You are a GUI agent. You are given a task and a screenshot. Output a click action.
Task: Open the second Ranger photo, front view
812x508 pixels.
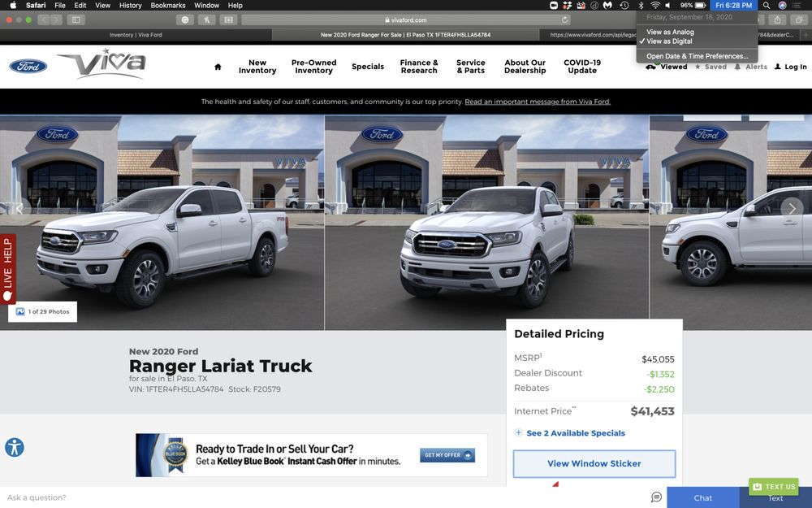point(486,223)
